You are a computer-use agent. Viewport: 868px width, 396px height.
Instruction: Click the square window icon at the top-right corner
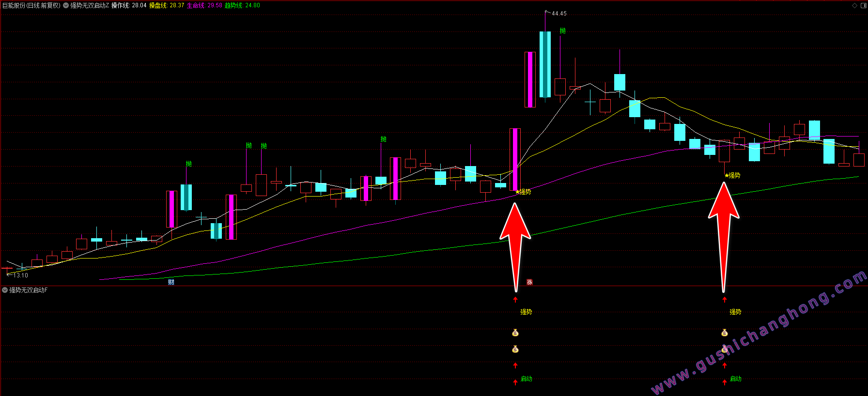click(x=863, y=6)
